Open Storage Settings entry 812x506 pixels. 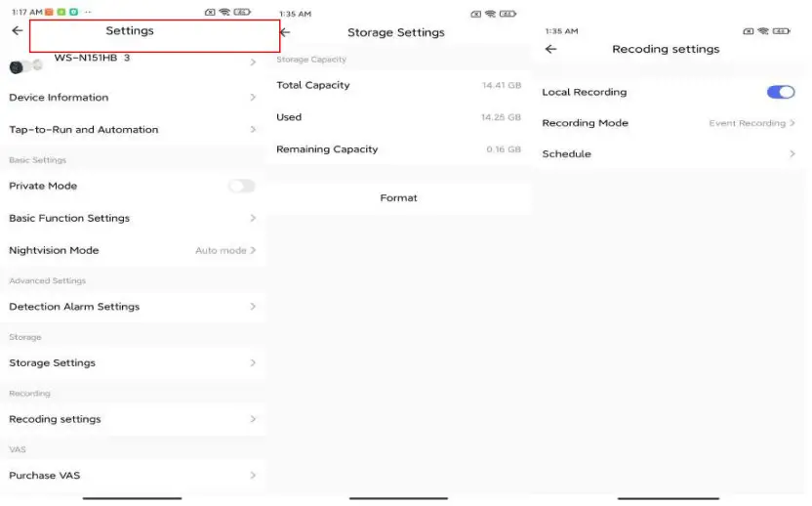pyautogui.click(x=133, y=363)
